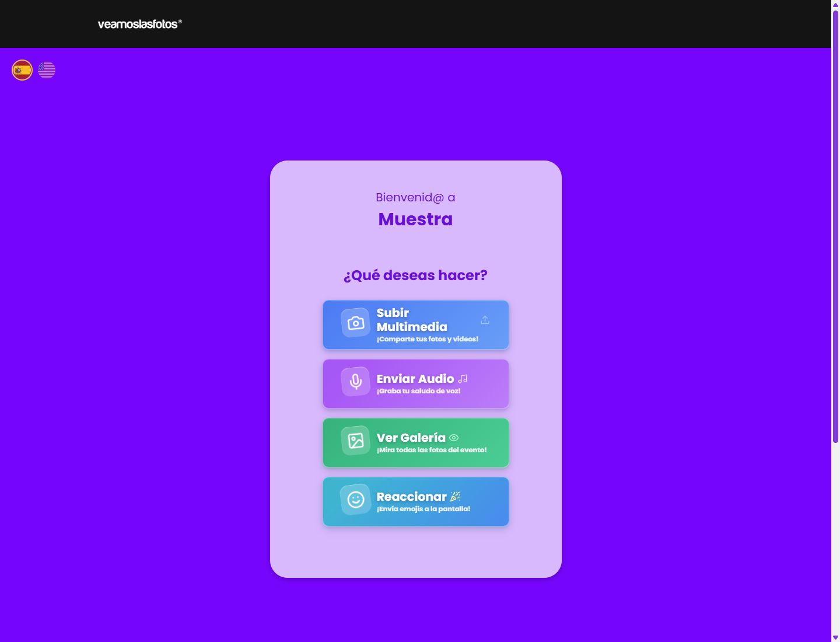The height and width of the screenshot is (642, 840).
Task: Click the scrollbar up arrow
Action: (x=835, y=4)
